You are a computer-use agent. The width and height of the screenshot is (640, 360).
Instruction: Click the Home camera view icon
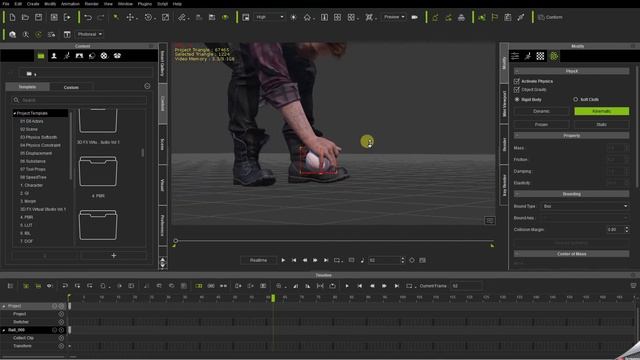pyautogui.click(x=307, y=17)
